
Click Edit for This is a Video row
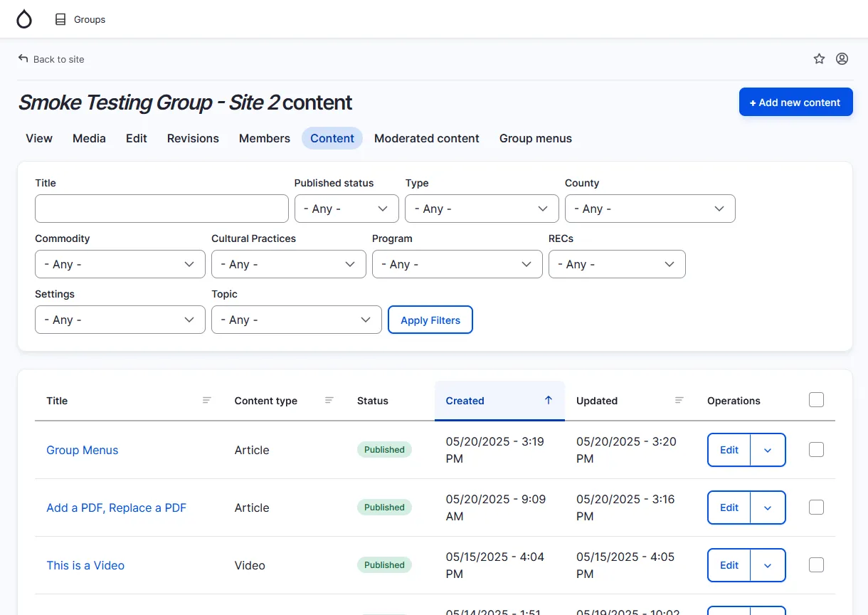[729, 565]
